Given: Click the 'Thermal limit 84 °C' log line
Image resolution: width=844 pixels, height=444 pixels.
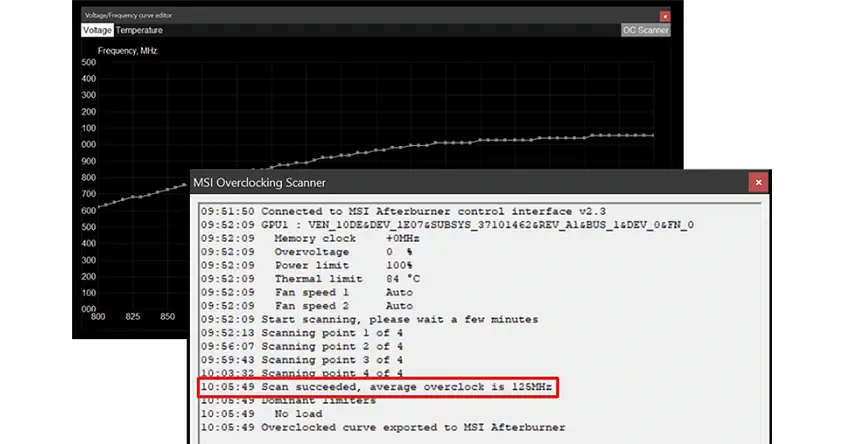Looking at the screenshot, I should pyautogui.click(x=311, y=279).
